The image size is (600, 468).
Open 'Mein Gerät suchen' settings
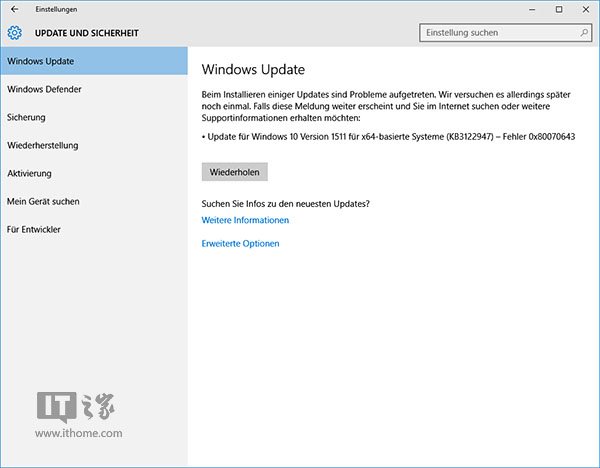(x=43, y=202)
